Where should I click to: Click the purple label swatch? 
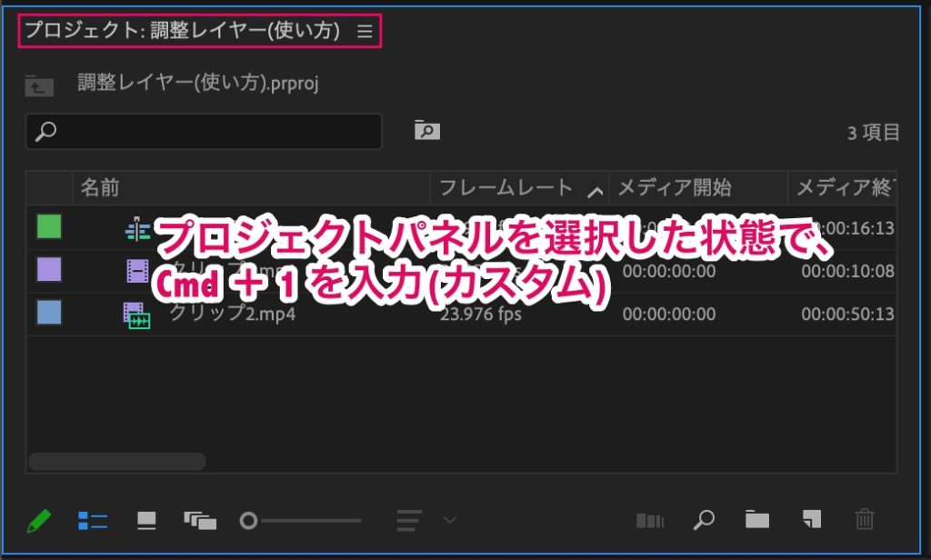49,269
